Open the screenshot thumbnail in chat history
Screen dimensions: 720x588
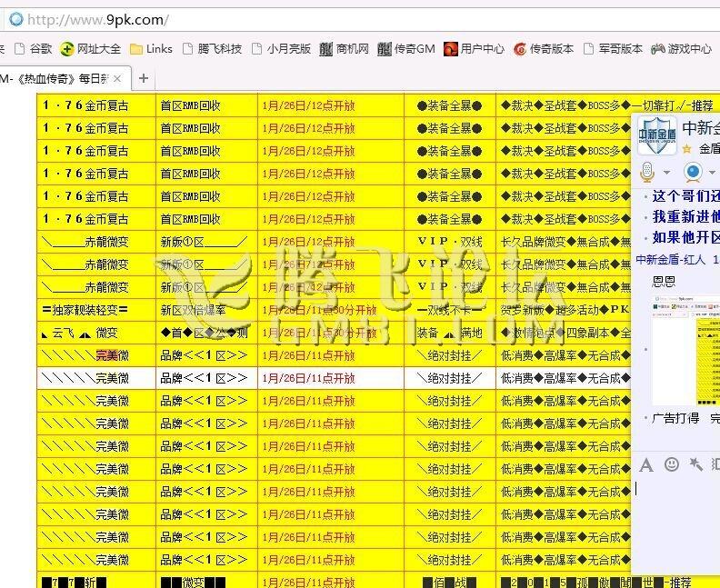click(x=685, y=350)
